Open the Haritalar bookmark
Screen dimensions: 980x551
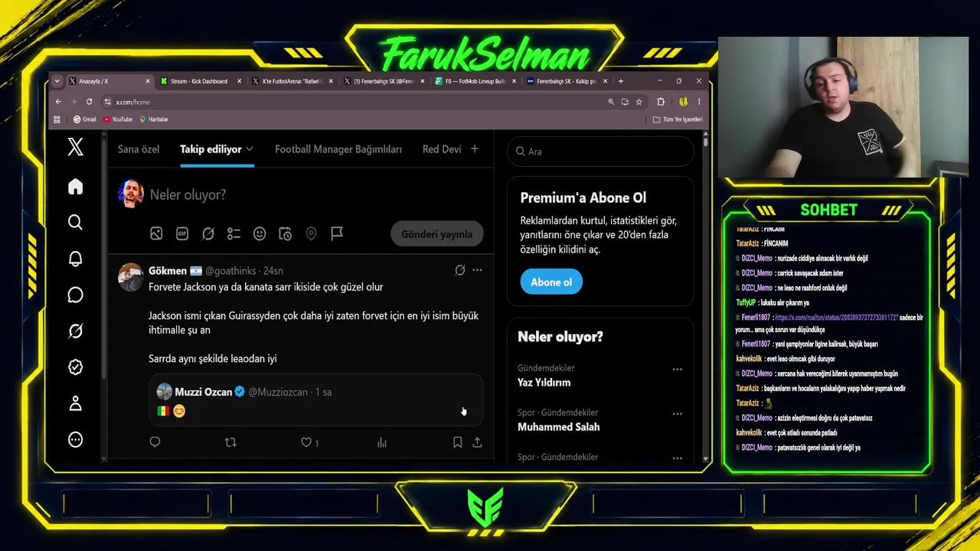tap(154, 119)
